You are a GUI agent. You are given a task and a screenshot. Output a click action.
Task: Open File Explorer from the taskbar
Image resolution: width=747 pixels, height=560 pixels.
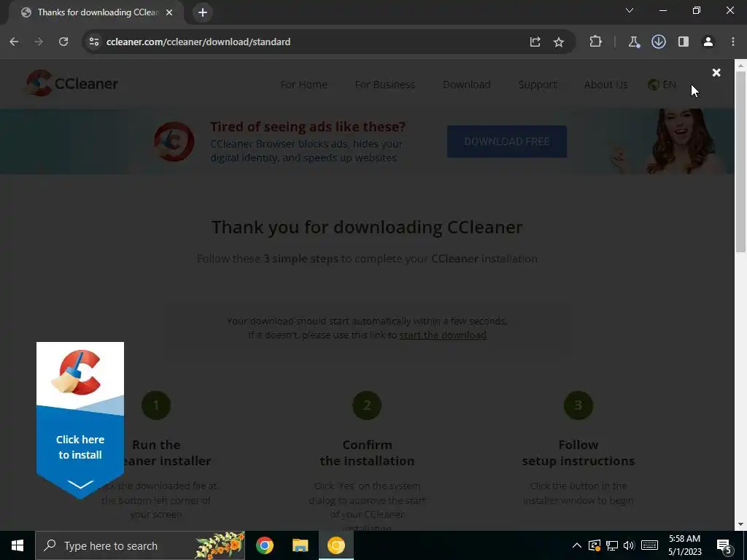300,545
